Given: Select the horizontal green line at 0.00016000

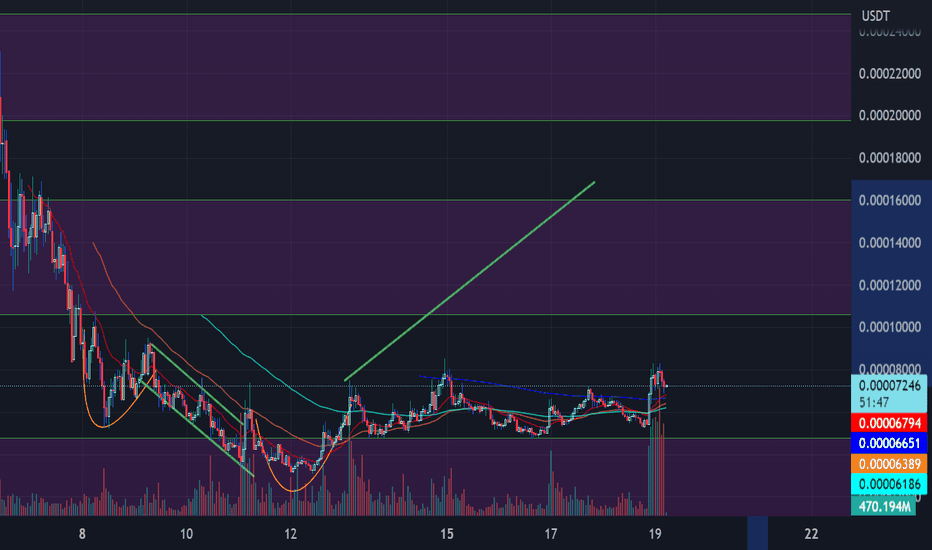Looking at the screenshot, I should [x=425, y=200].
